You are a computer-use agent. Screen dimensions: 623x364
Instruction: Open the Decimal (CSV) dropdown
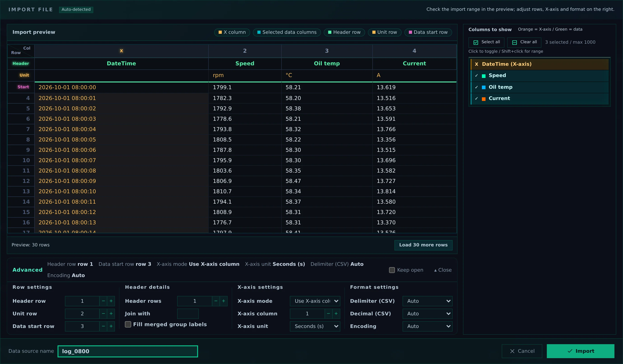pyautogui.click(x=427, y=314)
